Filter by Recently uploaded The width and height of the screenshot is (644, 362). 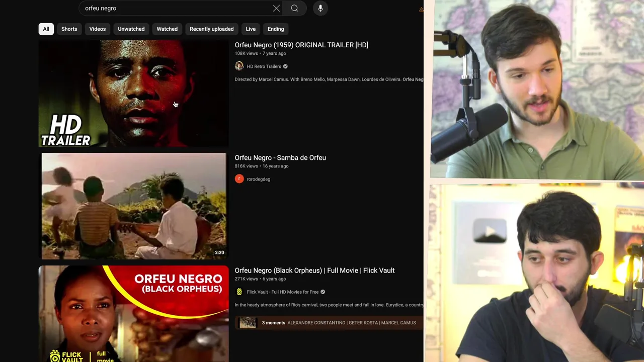[x=211, y=29]
